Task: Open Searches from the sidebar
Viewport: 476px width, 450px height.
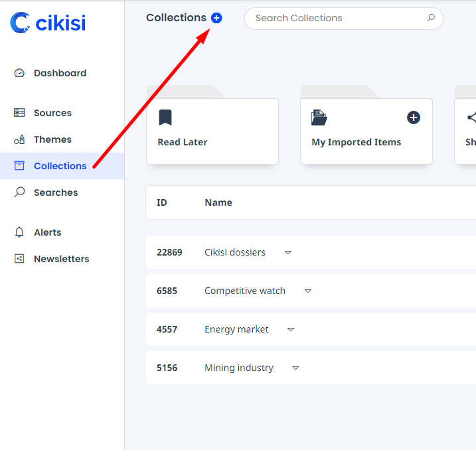Action: tap(56, 192)
